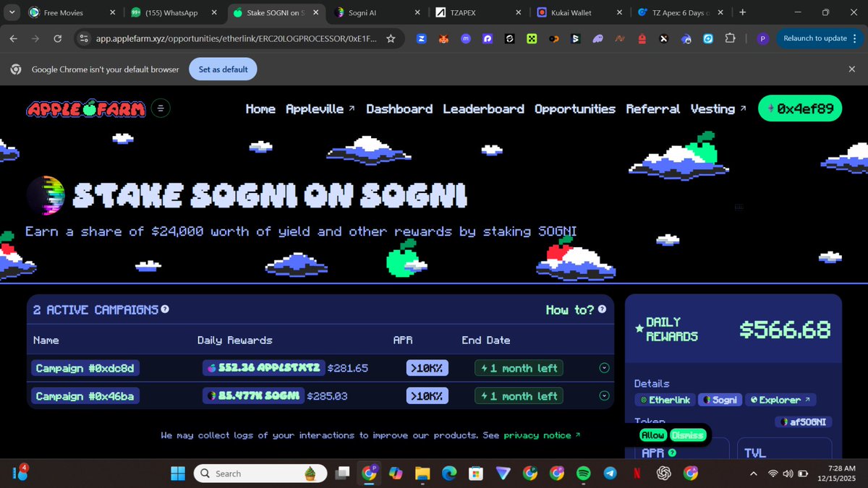Screen dimensions: 868x488
Task: Open the purple ghost Phantom extension
Action: click(597, 38)
